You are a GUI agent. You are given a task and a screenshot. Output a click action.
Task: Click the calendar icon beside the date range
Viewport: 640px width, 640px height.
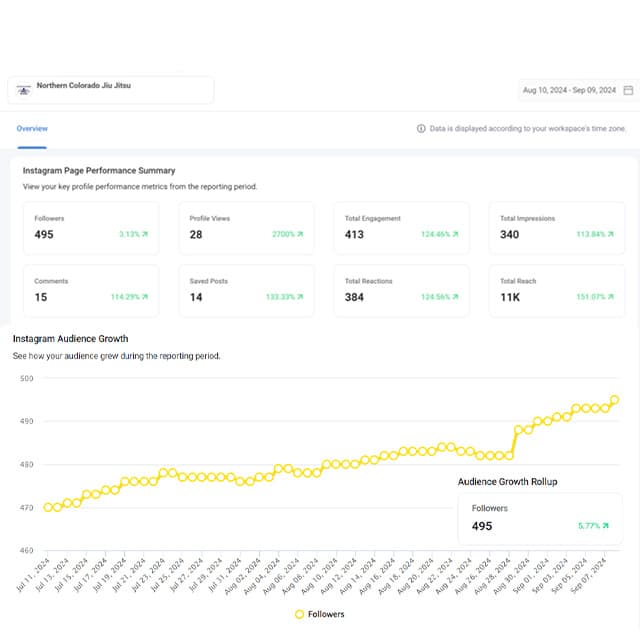628,90
